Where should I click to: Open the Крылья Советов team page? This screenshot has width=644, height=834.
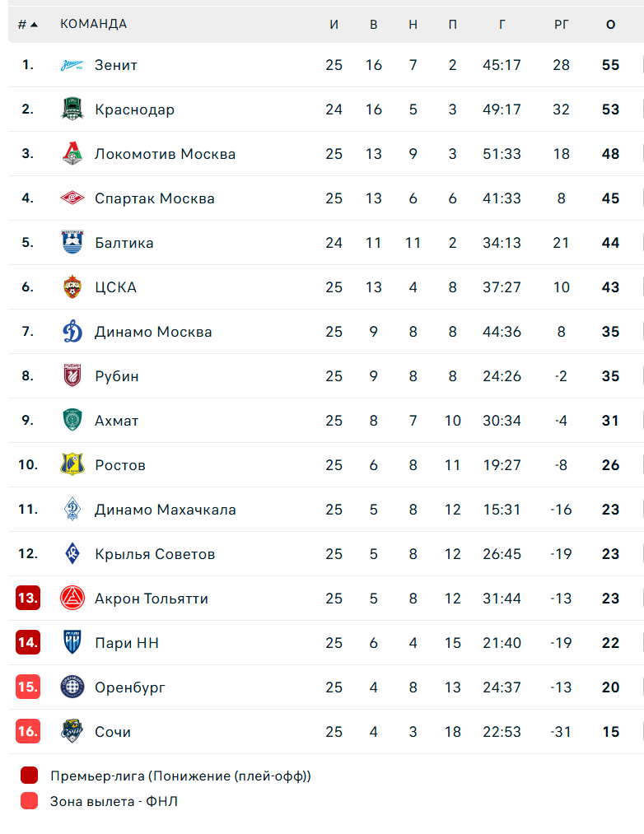pos(155,554)
